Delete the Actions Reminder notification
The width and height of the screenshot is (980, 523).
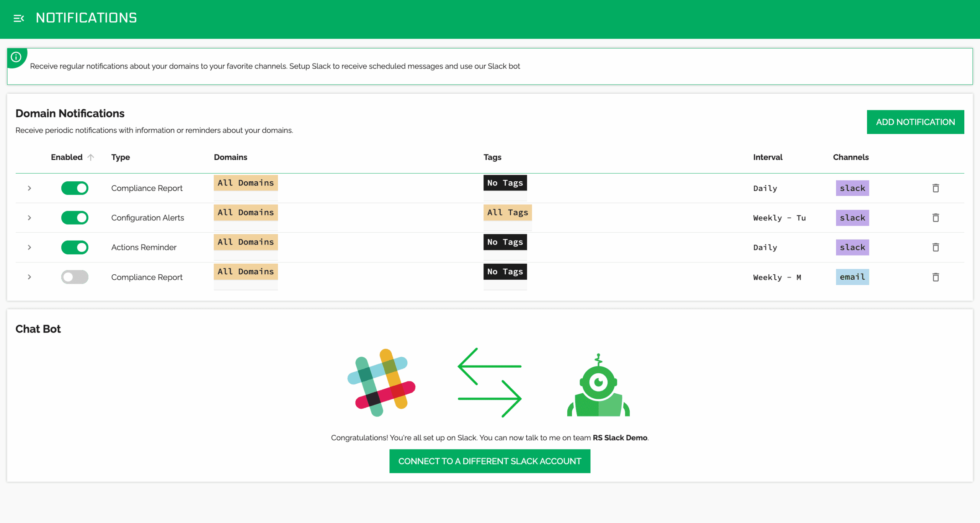tap(936, 247)
